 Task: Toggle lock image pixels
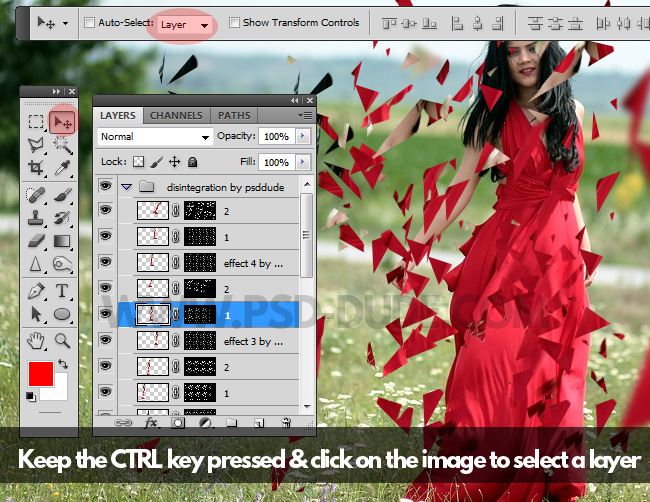157,162
